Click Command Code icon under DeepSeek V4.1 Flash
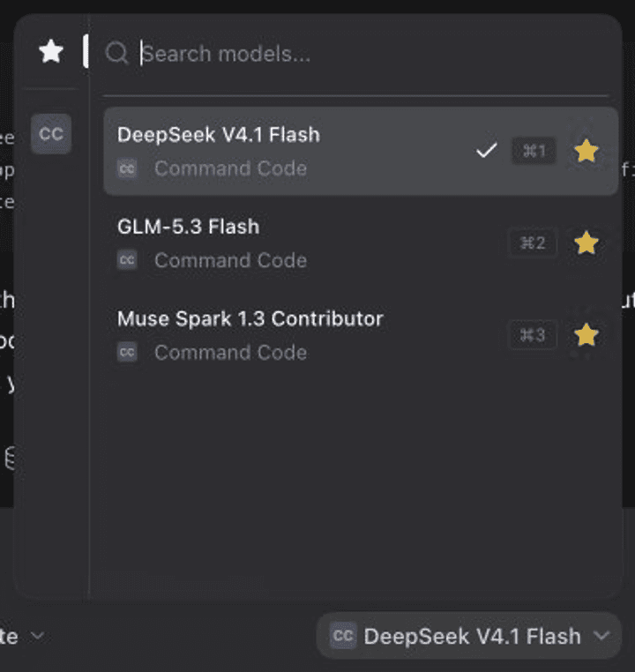 [x=127, y=168]
